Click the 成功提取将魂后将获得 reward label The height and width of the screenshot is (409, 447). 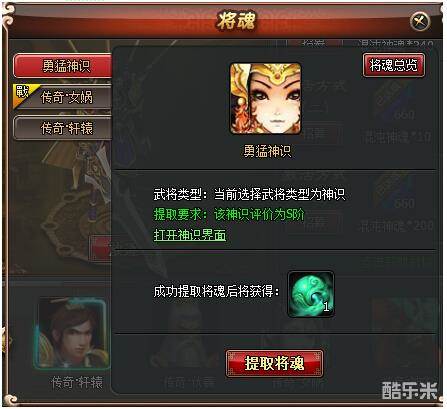[x=216, y=291]
